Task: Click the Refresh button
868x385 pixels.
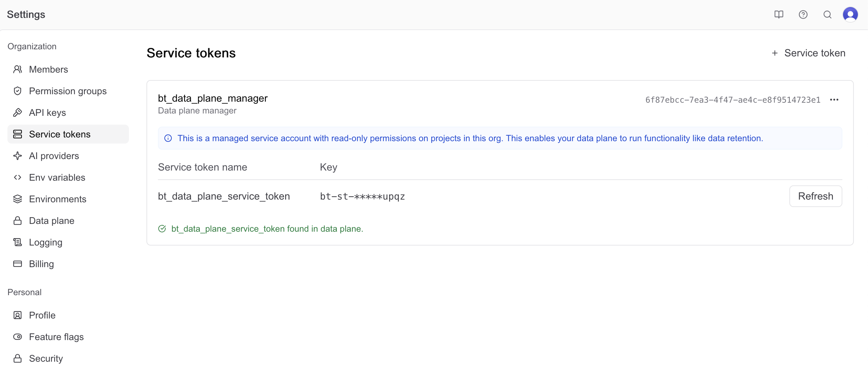Action: [816, 196]
